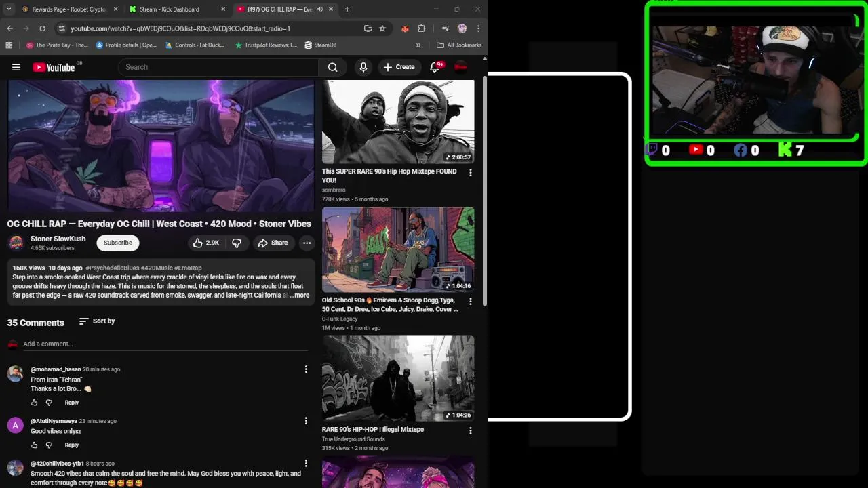The image size is (868, 488).
Task: Open Chrome apps grid shortcut
Action: 9,45
